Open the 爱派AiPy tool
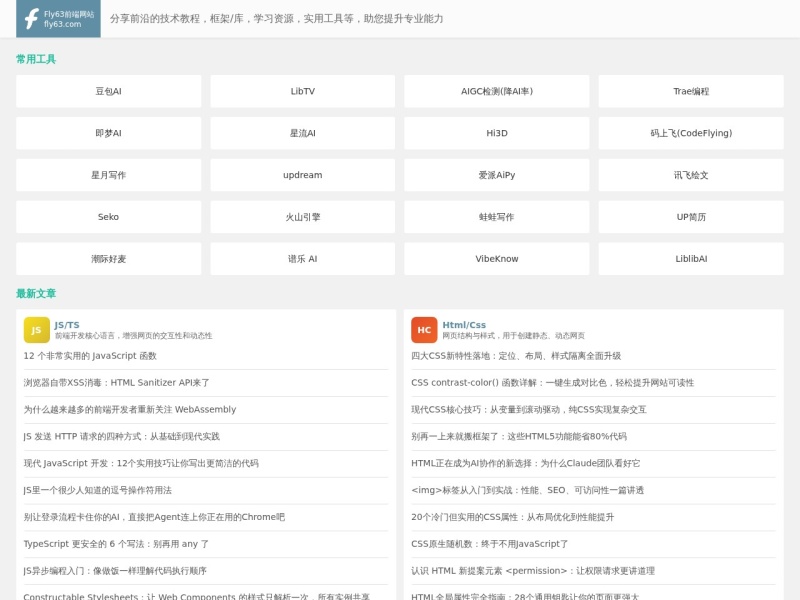The height and width of the screenshot is (600, 800). tap(497, 175)
